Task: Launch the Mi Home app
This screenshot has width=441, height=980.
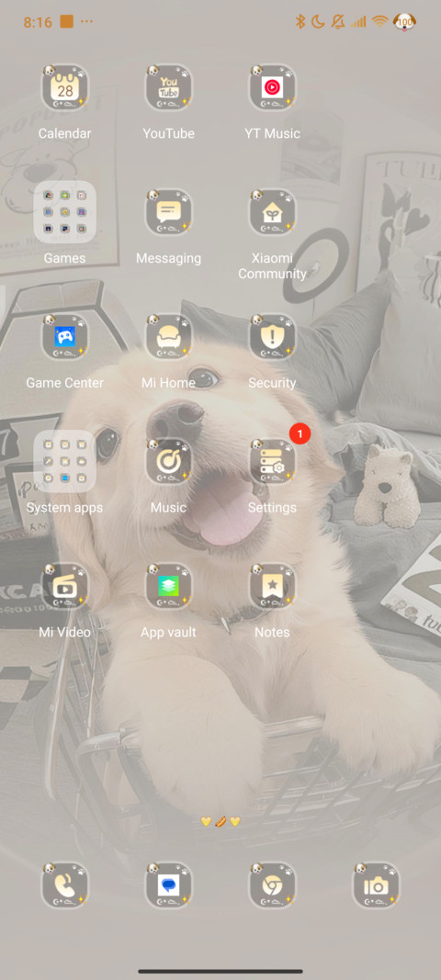Action: coord(168,337)
